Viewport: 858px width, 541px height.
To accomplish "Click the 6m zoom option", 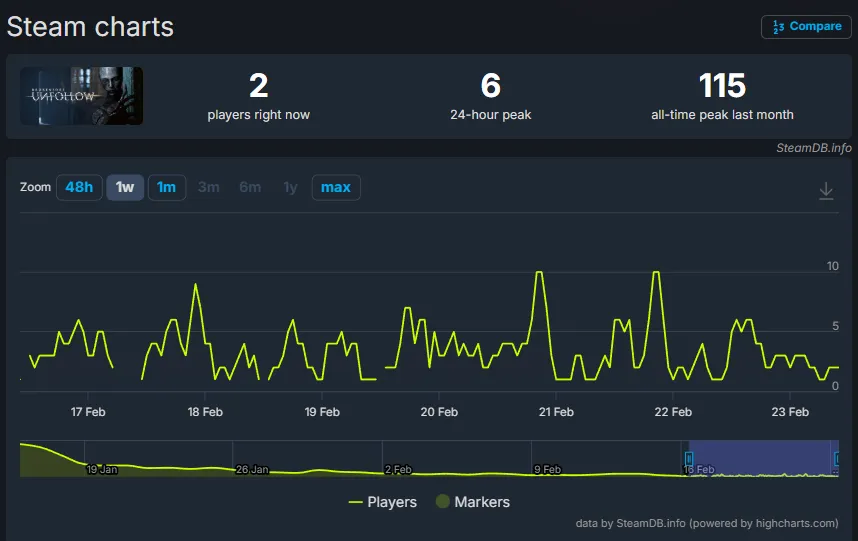I will point(250,187).
